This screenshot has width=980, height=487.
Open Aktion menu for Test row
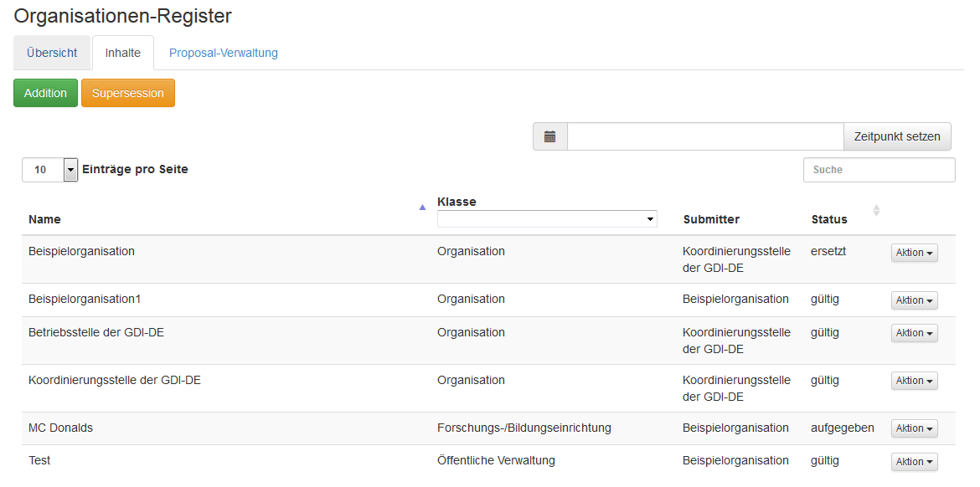coord(914,462)
